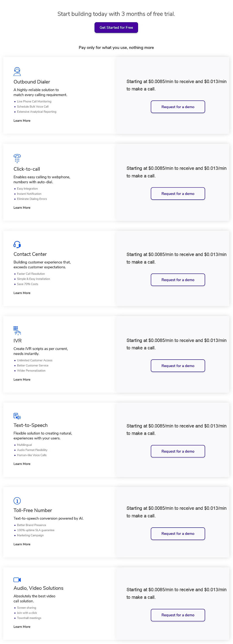Click the Contact Center headphones icon

(17, 244)
